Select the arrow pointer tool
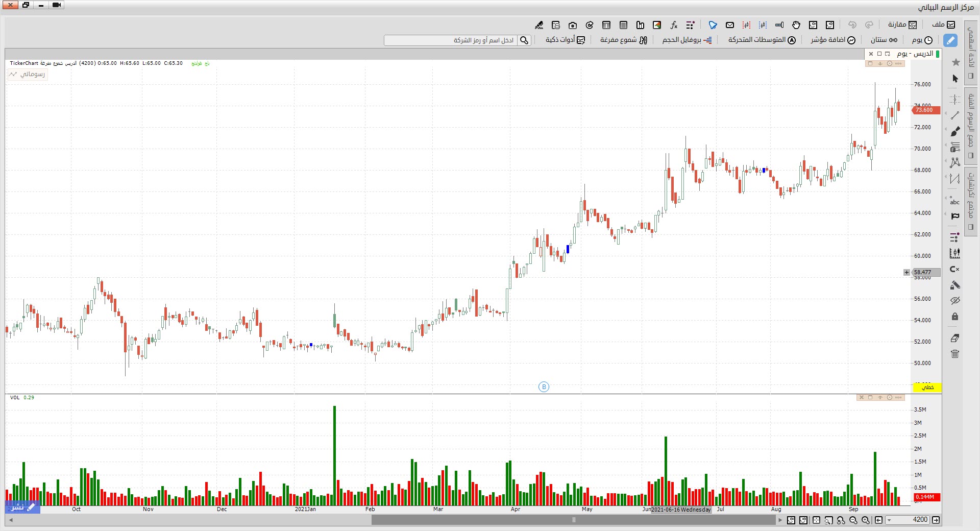Image resolution: width=980 pixels, height=531 pixels. pos(955,79)
